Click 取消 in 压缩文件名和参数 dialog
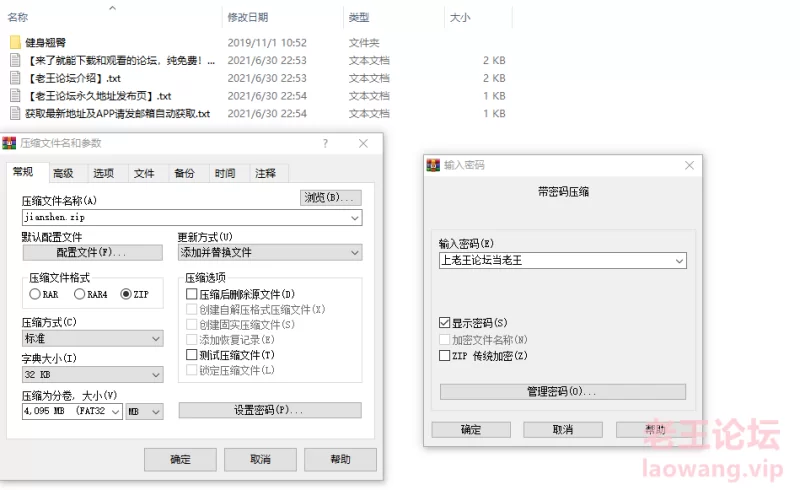Viewport: 800px width, 490px height. point(260,460)
